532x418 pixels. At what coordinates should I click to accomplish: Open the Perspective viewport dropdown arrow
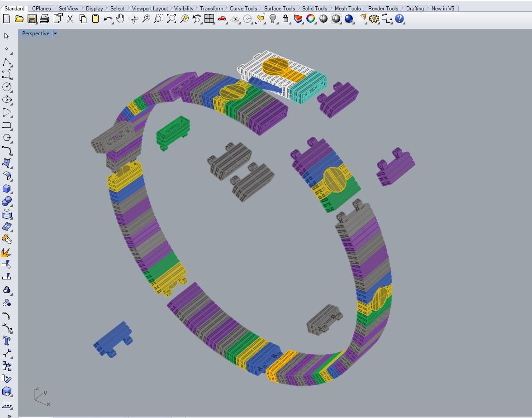55,34
